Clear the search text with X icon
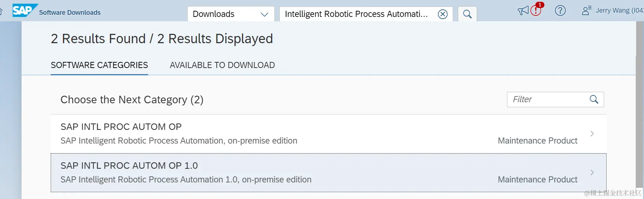The image size is (644, 199). pyautogui.click(x=443, y=14)
